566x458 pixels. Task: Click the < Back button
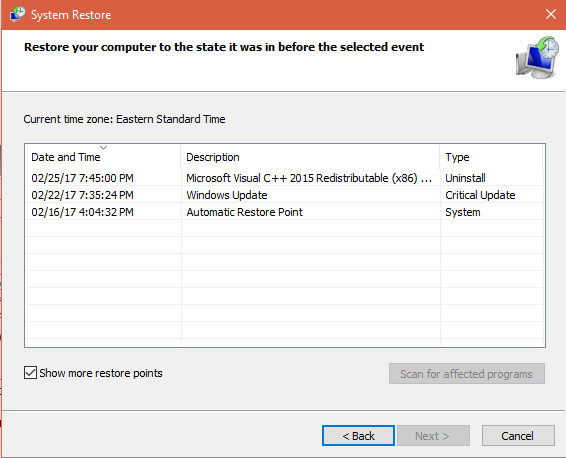[358, 436]
